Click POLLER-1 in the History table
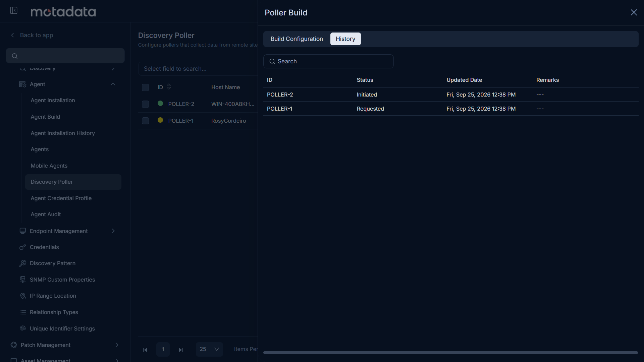 (x=280, y=109)
